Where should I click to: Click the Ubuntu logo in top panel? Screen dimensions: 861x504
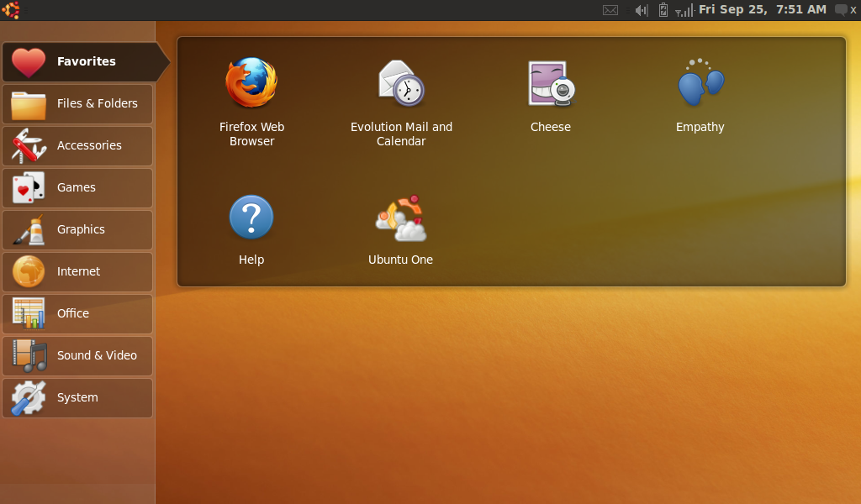point(10,10)
